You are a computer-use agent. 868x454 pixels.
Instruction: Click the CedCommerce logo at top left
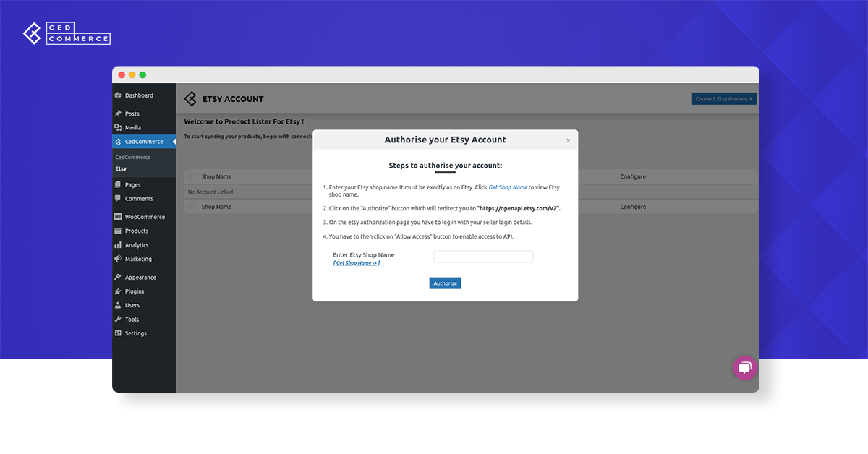(x=67, y=34)
